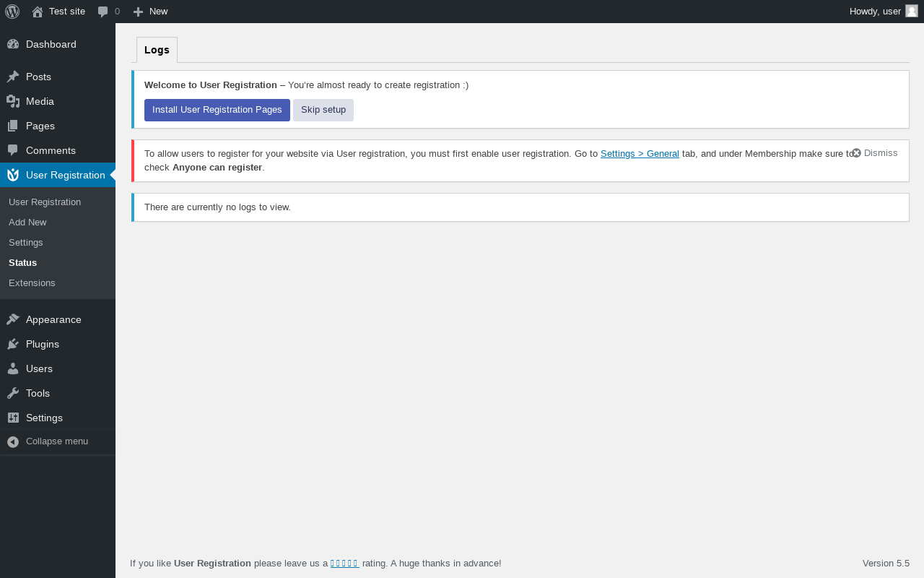924x578 pixels.
Task: Click the 'Welcome to User Registration' heading text
Action: click(x=211, y=85)
